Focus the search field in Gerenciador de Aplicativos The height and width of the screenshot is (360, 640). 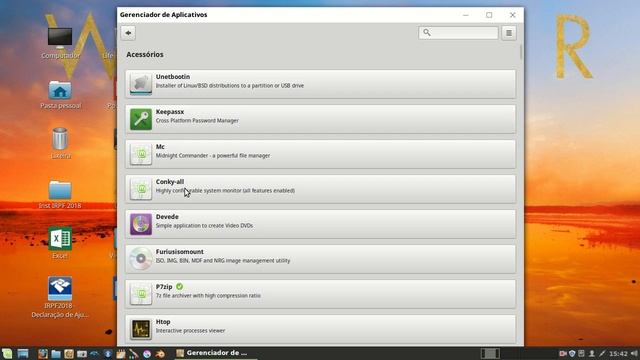tap(458, 33)
